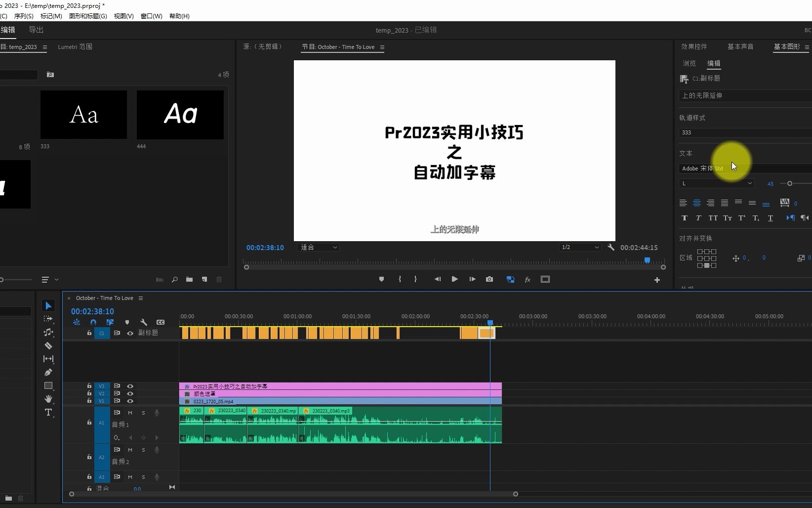Image resolution: width=812 pixels, height=508 pixels.
Task: Mute audio track 音频1
Action: (x=130, y=413)
